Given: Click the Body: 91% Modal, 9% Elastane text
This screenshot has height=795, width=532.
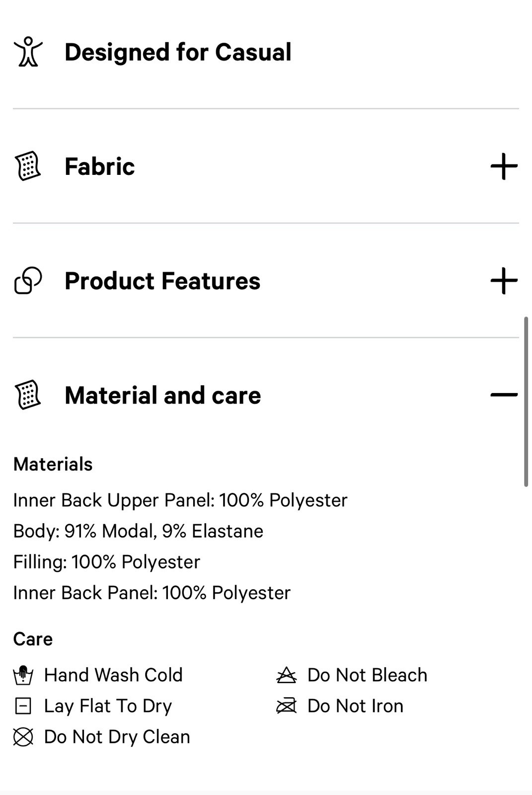Looking at the screenshot, I should (x=138, y=531).
